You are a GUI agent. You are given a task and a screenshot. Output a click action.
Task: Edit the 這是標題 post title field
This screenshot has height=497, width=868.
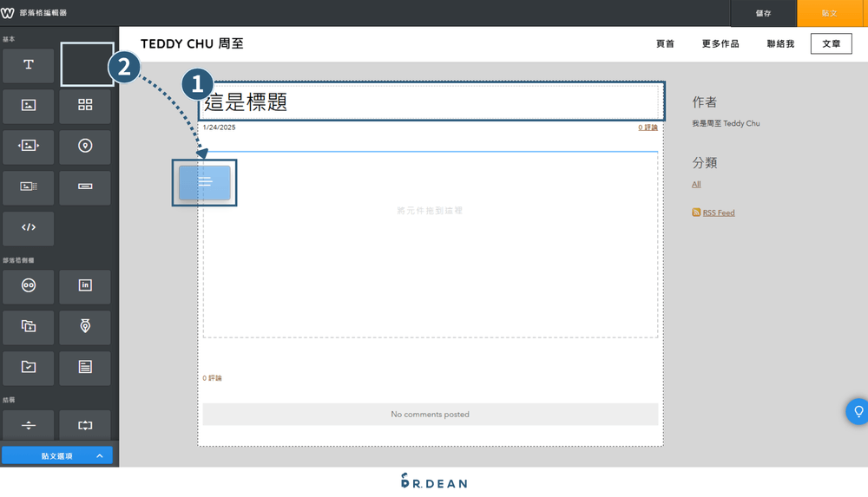tap(431, 101)
